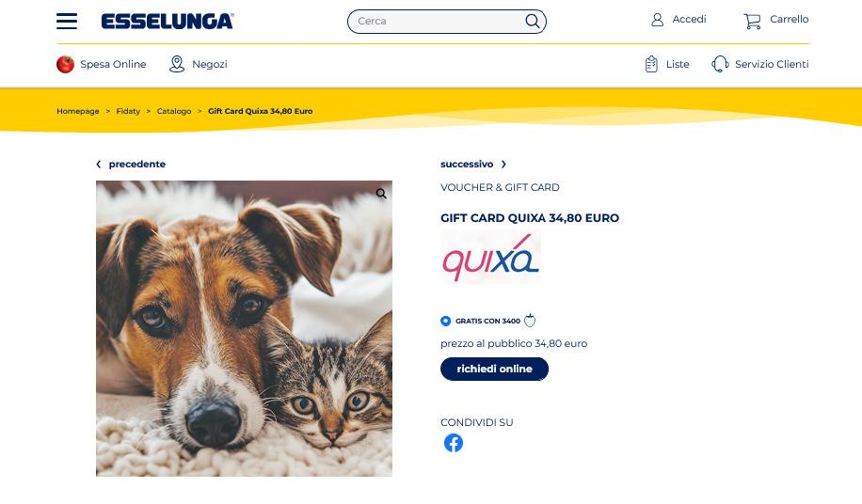Share on Facebook icon
Viewport: 862px width, 504px height.
click(454, 443)
